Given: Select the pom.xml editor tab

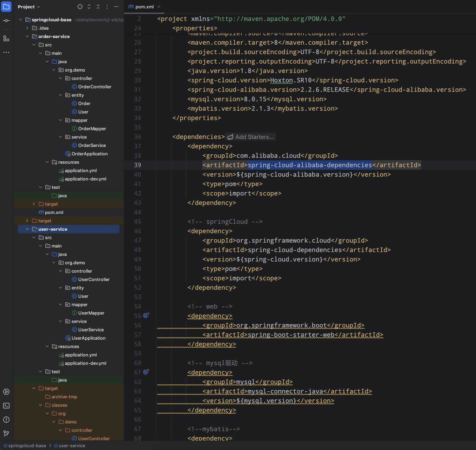Looking at the screenshot, I should (144, 7).
